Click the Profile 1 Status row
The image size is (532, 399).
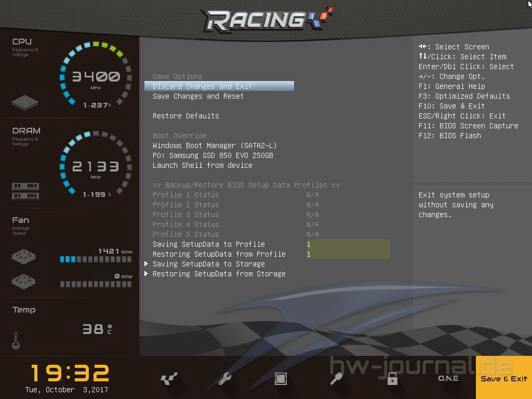(x=236, y=195)
